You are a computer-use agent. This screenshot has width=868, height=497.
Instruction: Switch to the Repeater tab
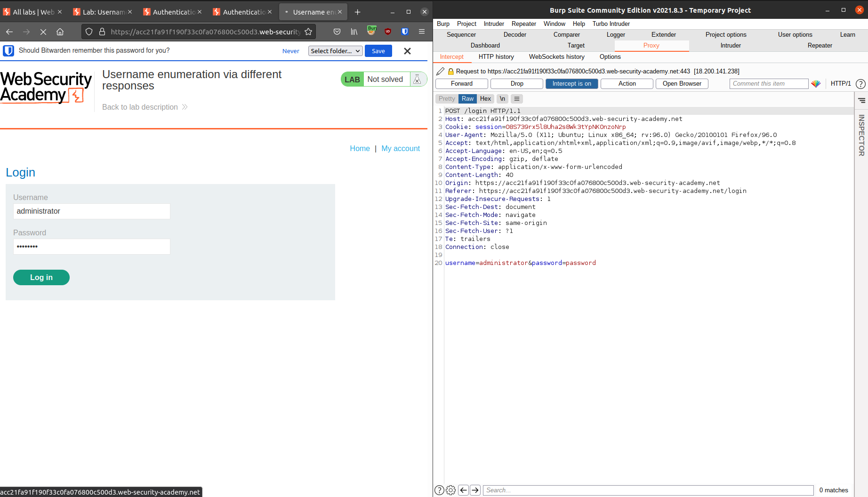coord(820,45)
